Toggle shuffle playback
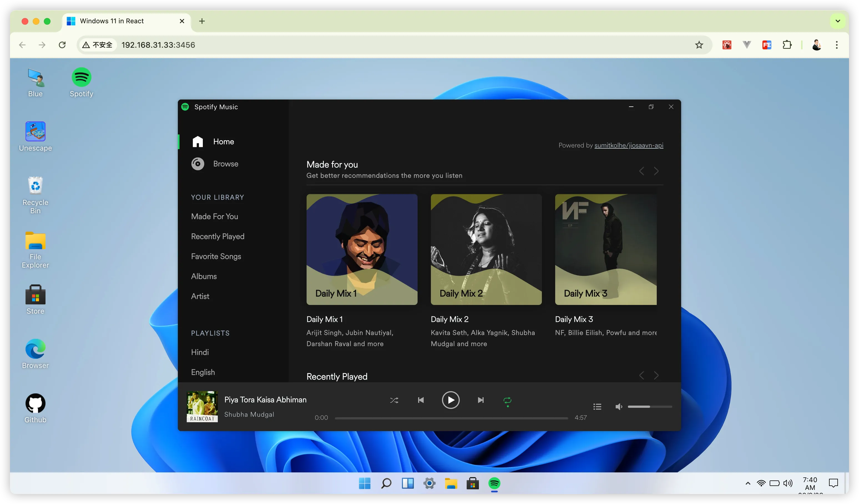 coord(394,400)
